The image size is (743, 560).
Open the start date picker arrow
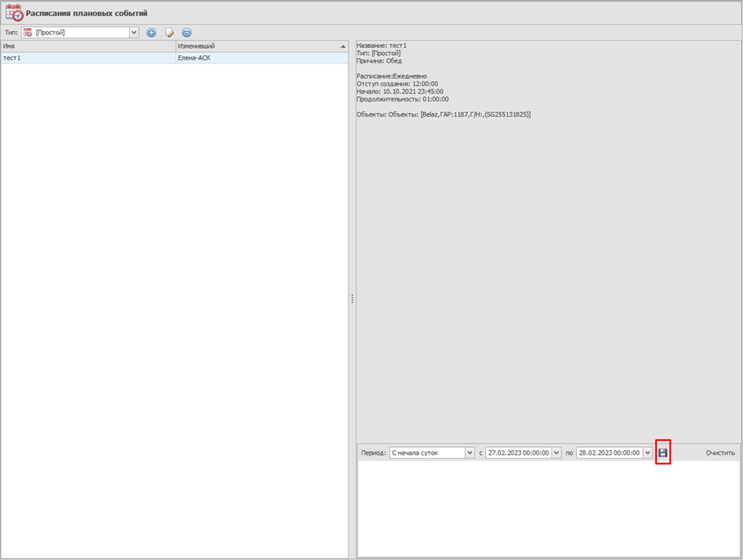(556, 453)
